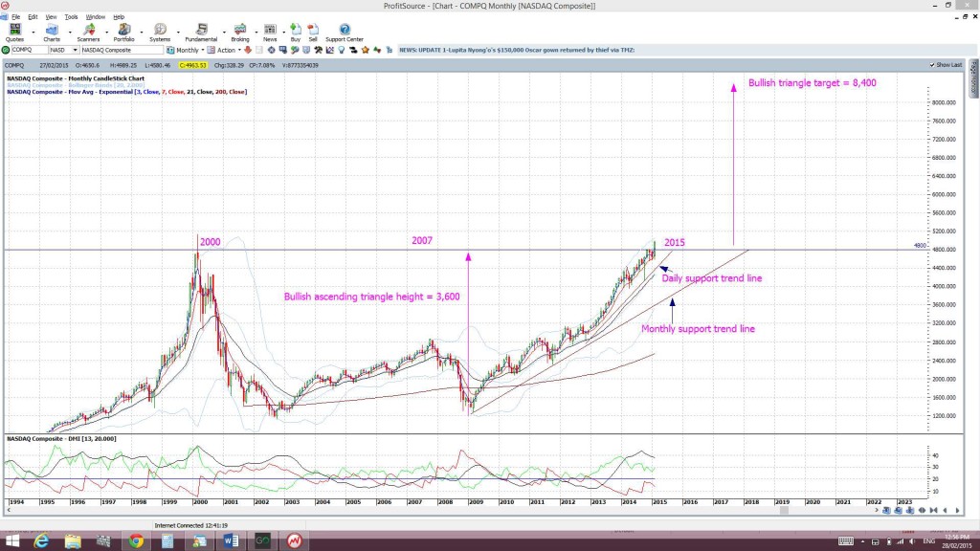Screen dimensions: 980x551
Task: Click the red down-arrow chart toolbar icon
Action: [x=248, y=50]
